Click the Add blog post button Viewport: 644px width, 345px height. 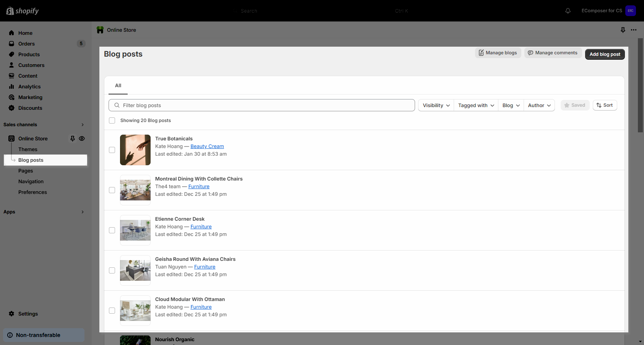tap(605, 54)
